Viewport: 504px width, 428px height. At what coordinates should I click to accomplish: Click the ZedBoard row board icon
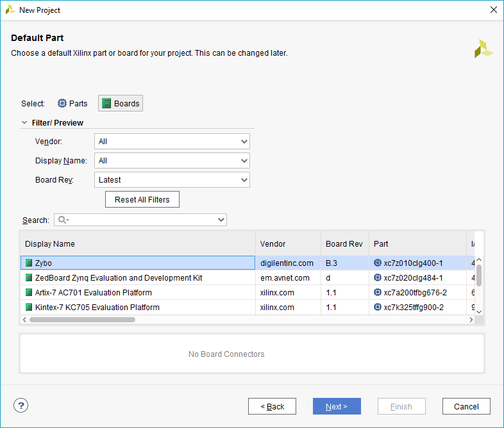pyautogui.click(x=29, y=278)
